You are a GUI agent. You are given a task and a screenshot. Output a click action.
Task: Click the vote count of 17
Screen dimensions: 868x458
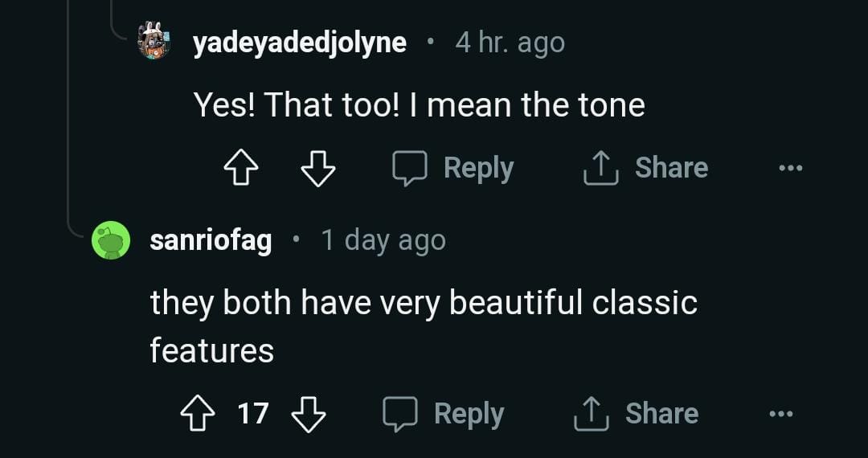(252, 415)
